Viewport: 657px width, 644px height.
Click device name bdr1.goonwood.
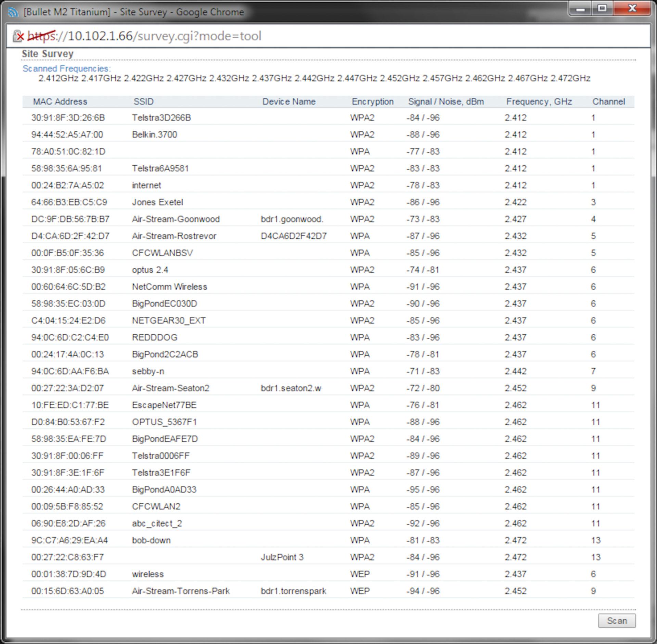[292, 219]
